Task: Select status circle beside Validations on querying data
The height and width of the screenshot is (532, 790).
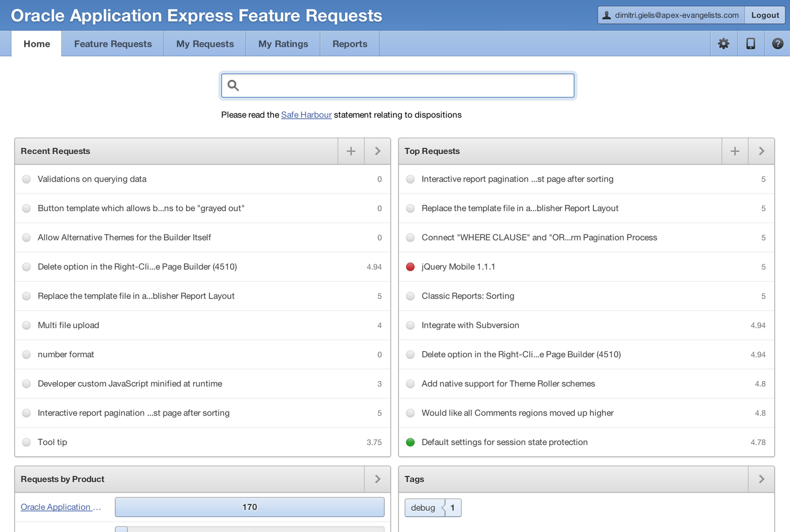Action: [27, 179]
